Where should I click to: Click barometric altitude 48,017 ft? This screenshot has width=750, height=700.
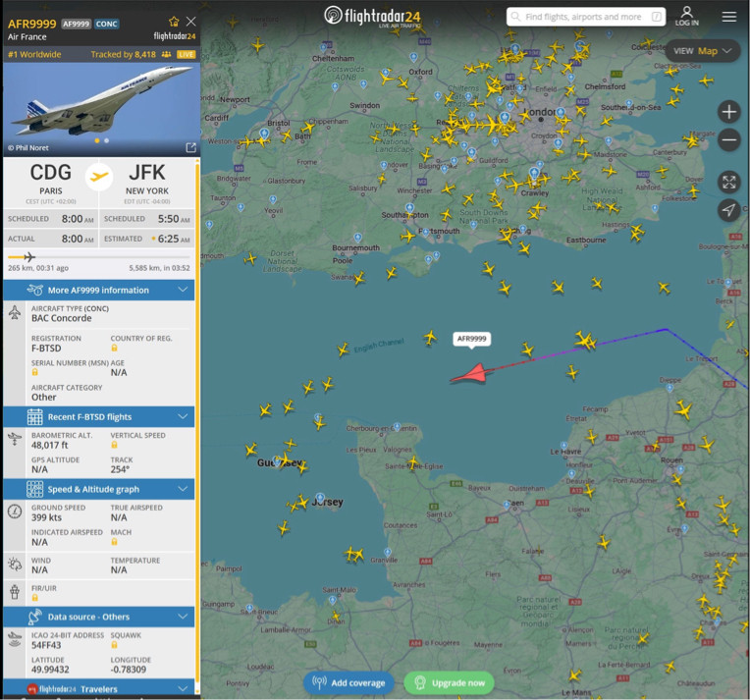(x=50, y=446)
